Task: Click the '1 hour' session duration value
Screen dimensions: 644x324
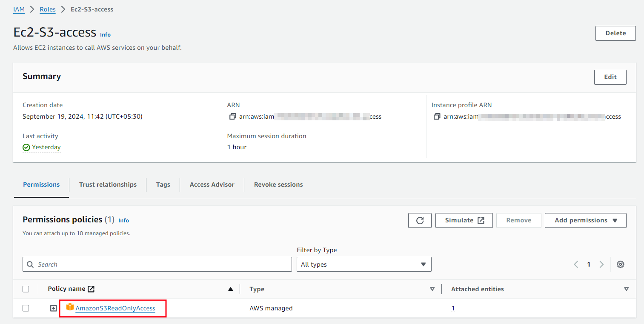Action: [x=237, y=147]
